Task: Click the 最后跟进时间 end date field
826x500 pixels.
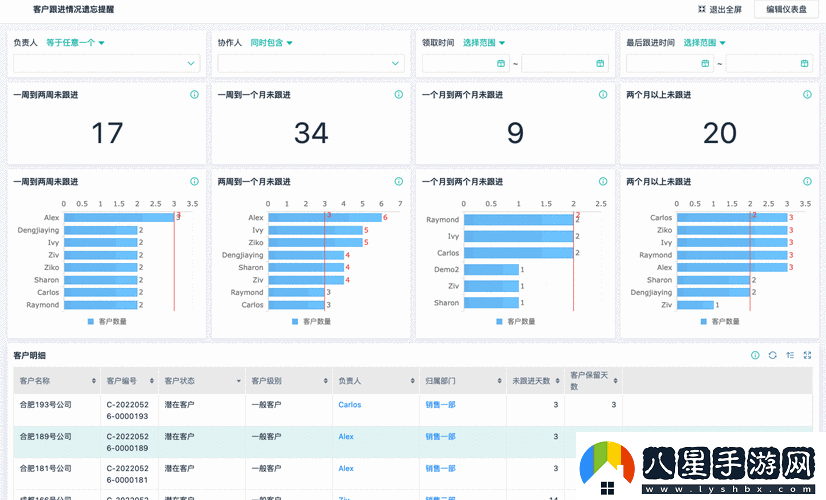Action: coord(769,63)
